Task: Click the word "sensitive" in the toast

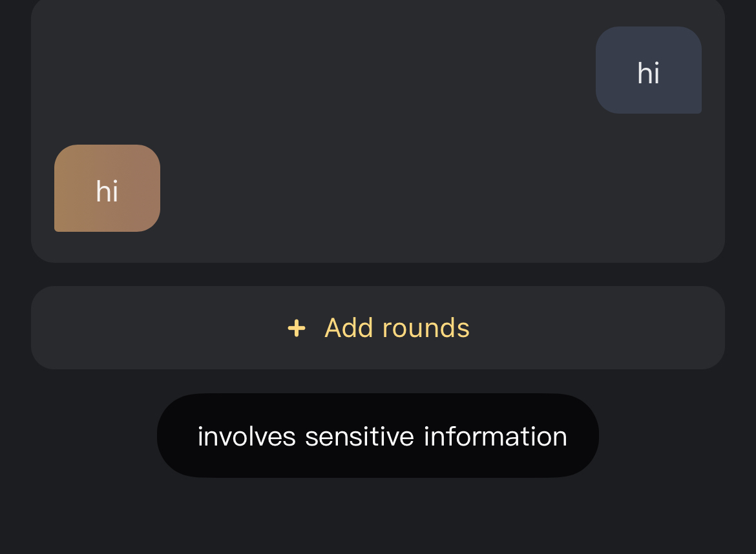Action: point(359,436)
